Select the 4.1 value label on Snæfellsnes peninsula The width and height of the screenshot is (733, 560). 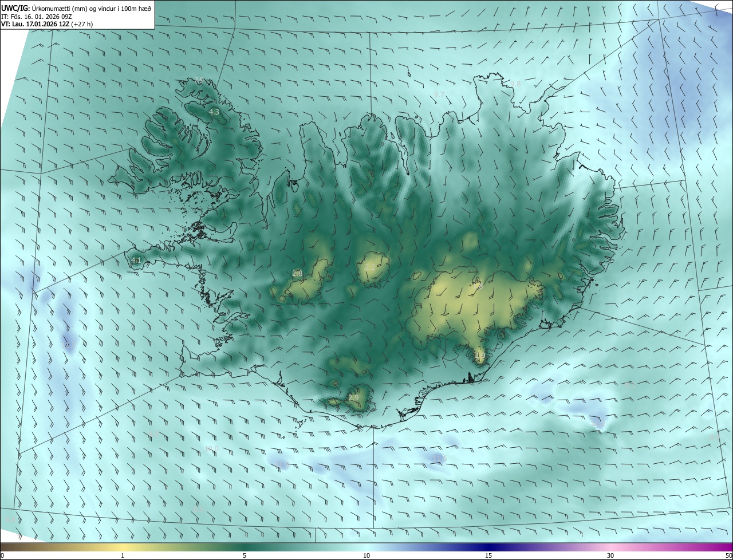click(x=136, y=261)
